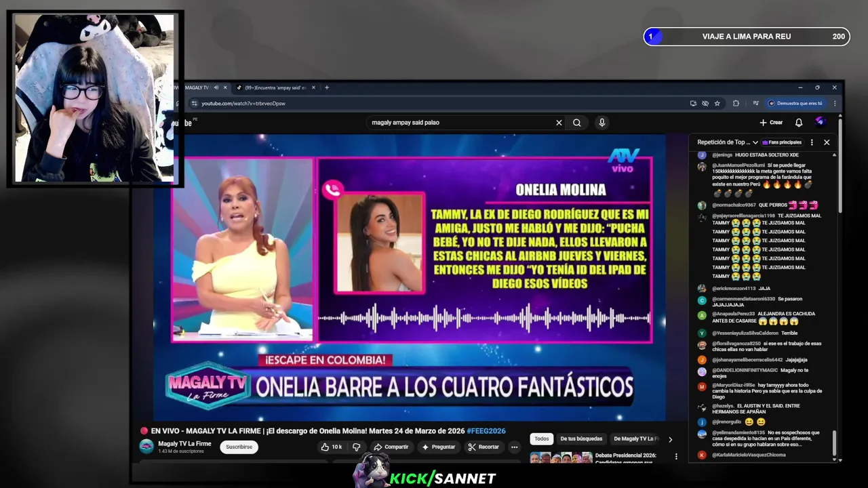
Task: Bookmark this page with the star
Action: tap(717, 104)
